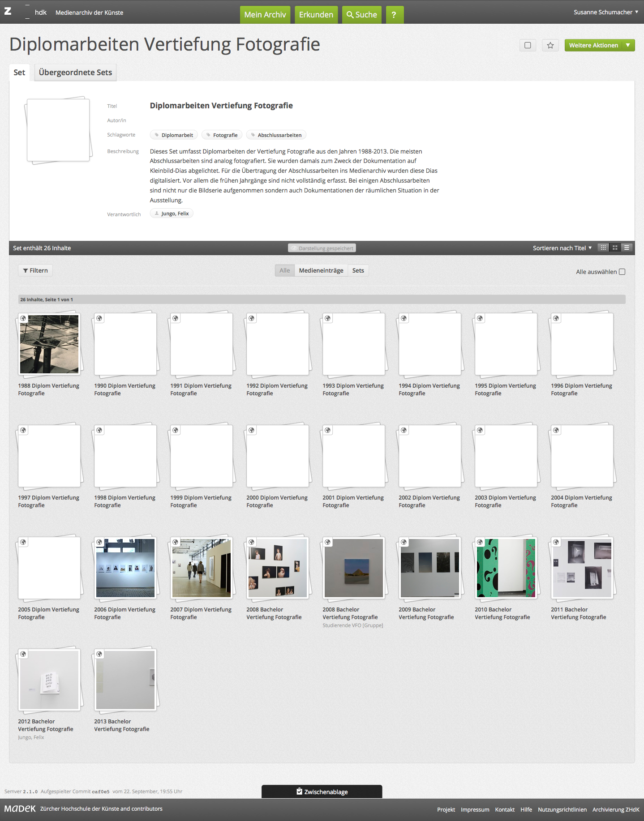Switch to miniature grid view icon
Image resolution: width=644 pixels, height=821 pixels.
(x=603, y=248)
